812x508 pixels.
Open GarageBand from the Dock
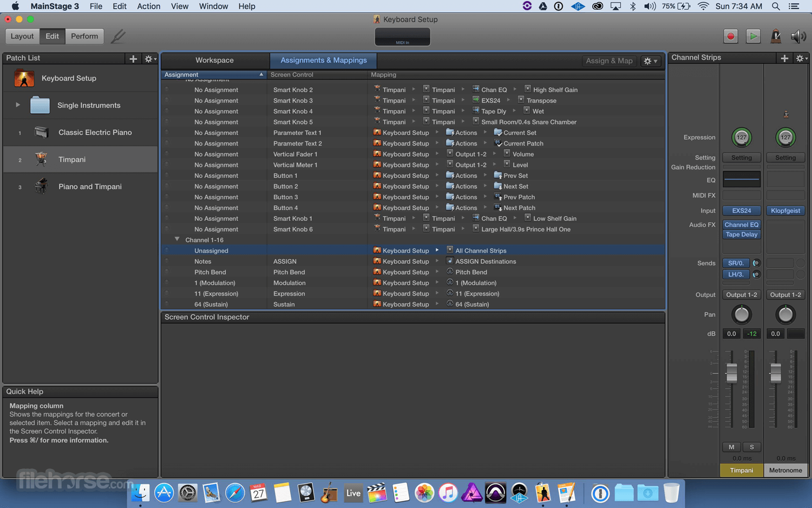coord(329,492)
